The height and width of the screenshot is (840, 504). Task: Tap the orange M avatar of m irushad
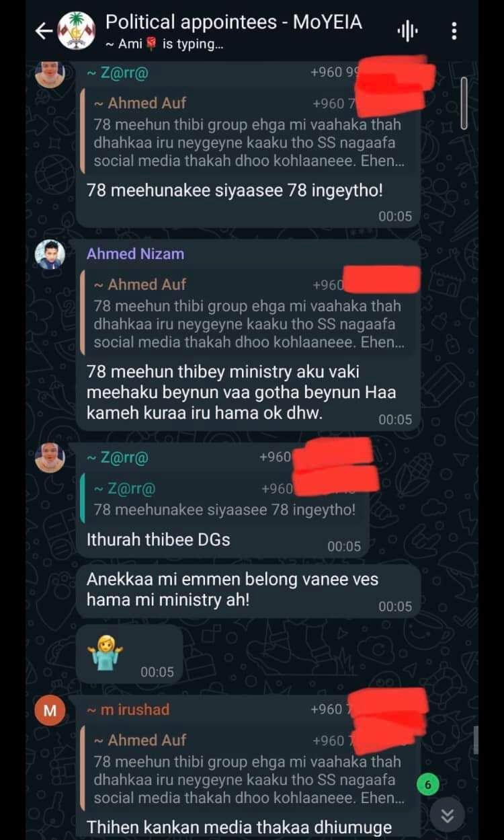(50, 710)
